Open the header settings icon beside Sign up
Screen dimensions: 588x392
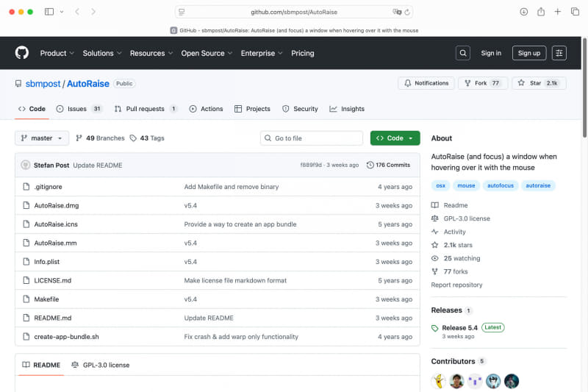[x=559, y=53]
